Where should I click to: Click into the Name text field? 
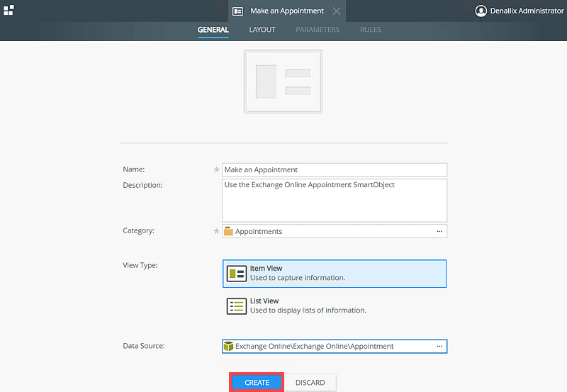335,170
